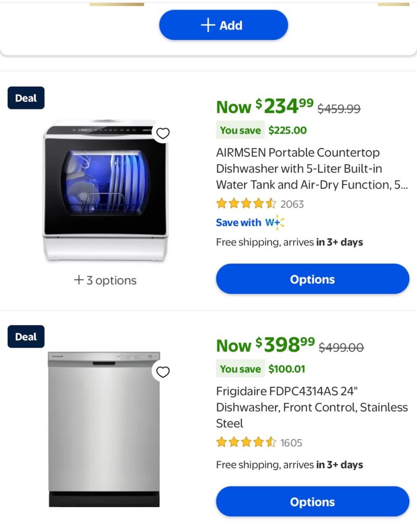Click the Add button

click(223, 25)
